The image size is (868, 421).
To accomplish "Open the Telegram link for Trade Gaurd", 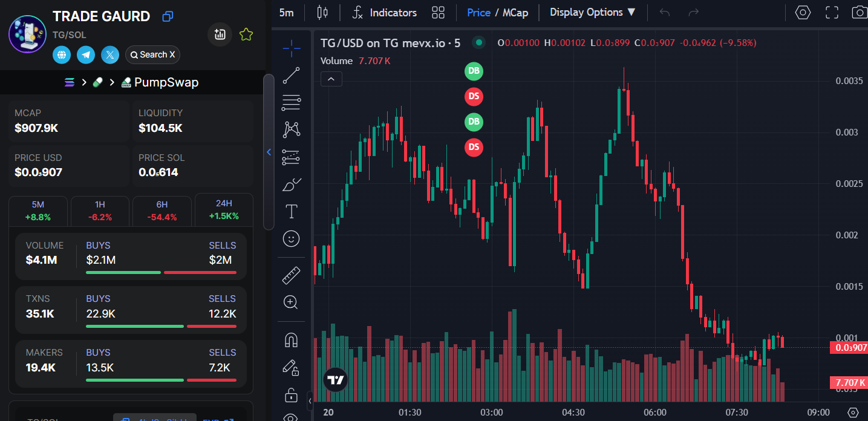I will tap(86, 55).
